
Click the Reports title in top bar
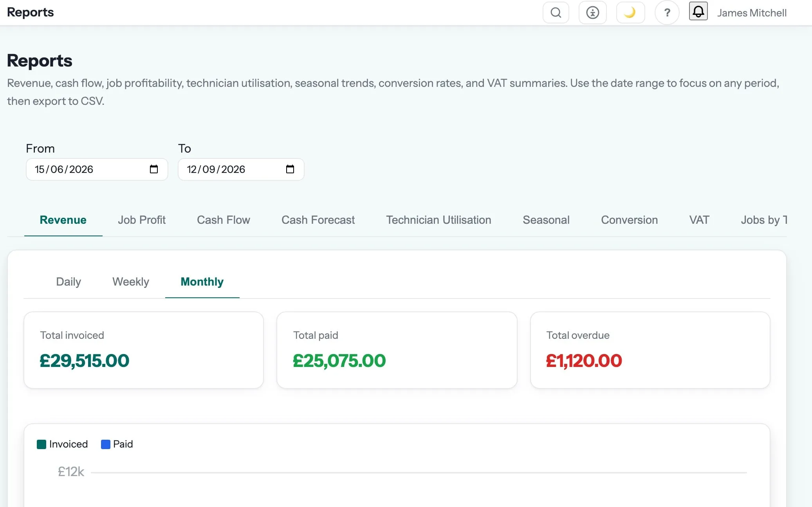[x=31, y=12]
